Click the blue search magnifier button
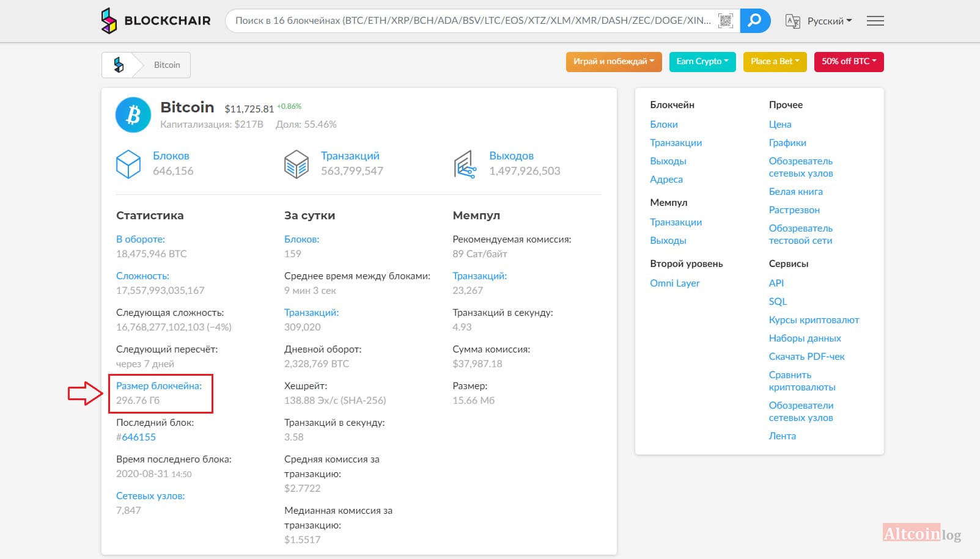980x559 pixels. click(x=755, y=21)
